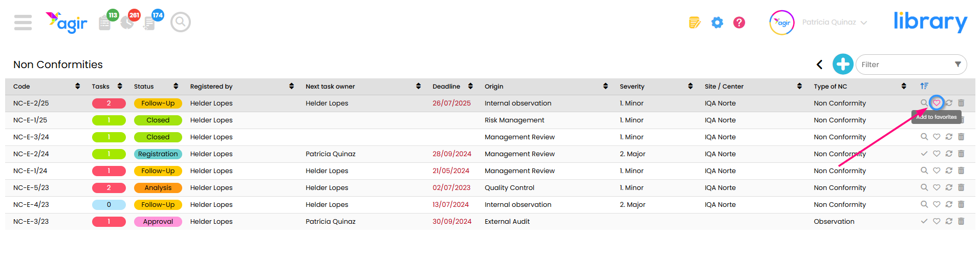Sort by Site / Center column

(800, 86)
